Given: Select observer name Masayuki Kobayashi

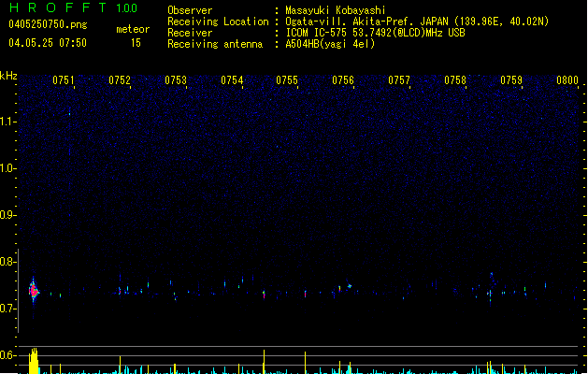Looking at the screenshot, I should tap(336, 10).
